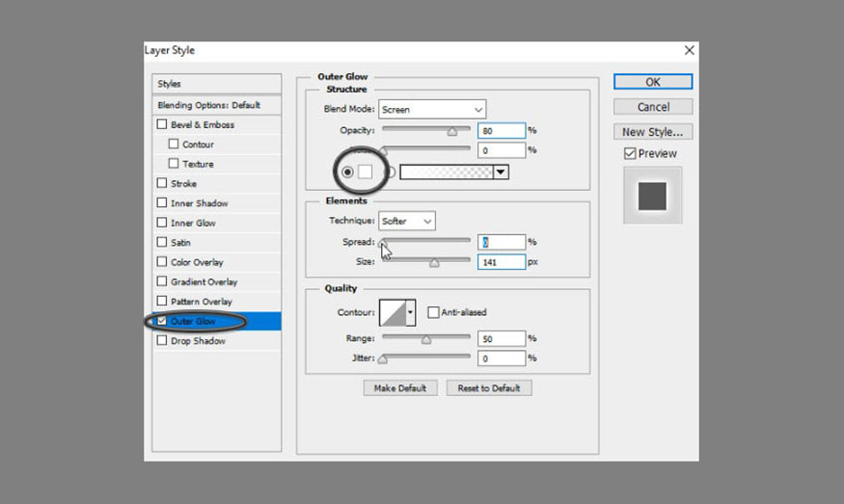This screenshot has height=504, width=844.
Task: Check the Satin effect box
Action: 161,242
